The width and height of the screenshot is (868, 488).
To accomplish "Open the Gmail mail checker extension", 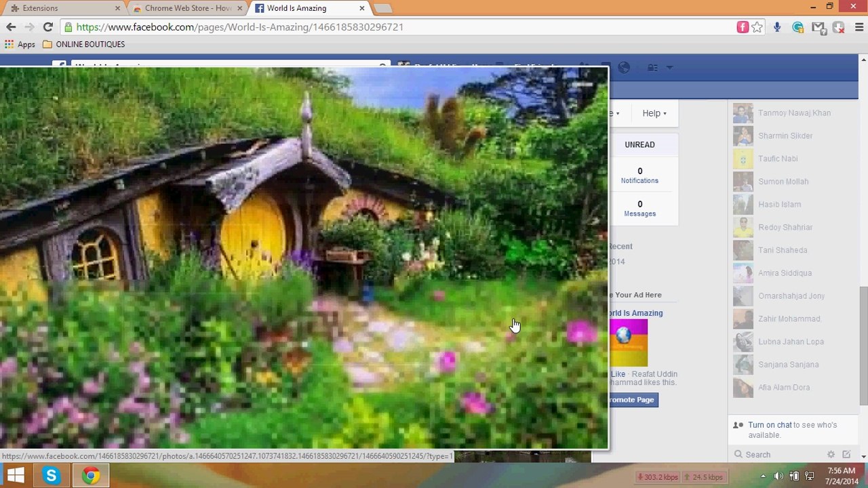I will tap(818, 27).
